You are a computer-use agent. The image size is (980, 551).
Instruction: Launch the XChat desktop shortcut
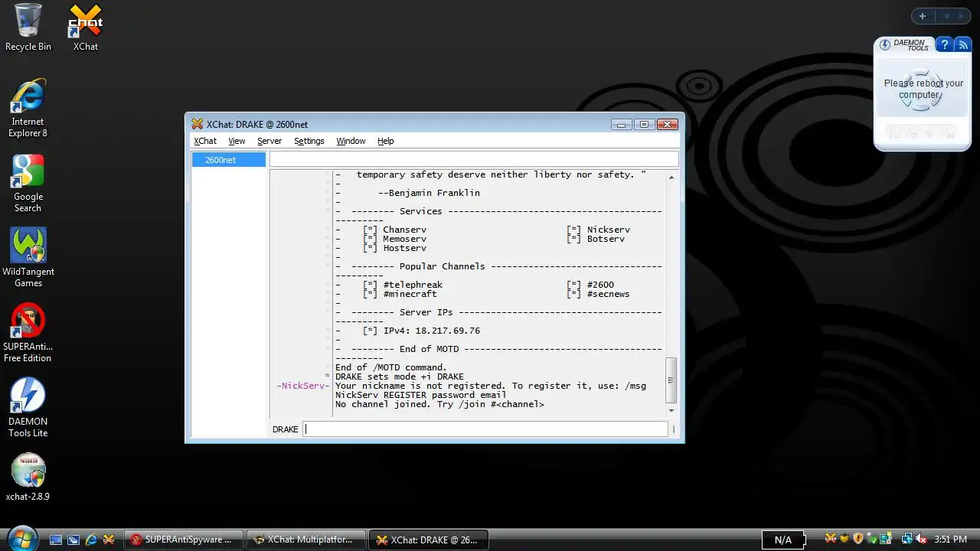tap(86, 28)
